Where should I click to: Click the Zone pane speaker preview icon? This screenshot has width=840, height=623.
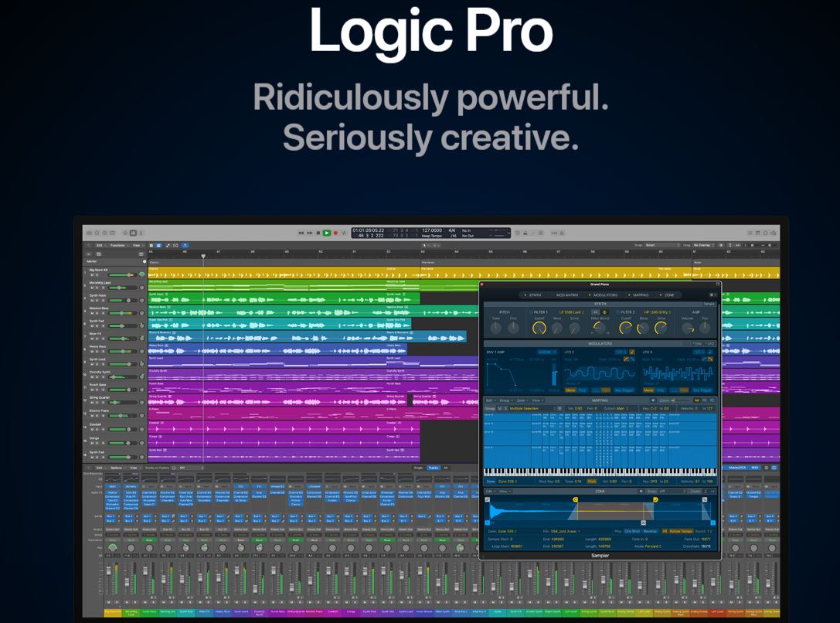(641, 492)
